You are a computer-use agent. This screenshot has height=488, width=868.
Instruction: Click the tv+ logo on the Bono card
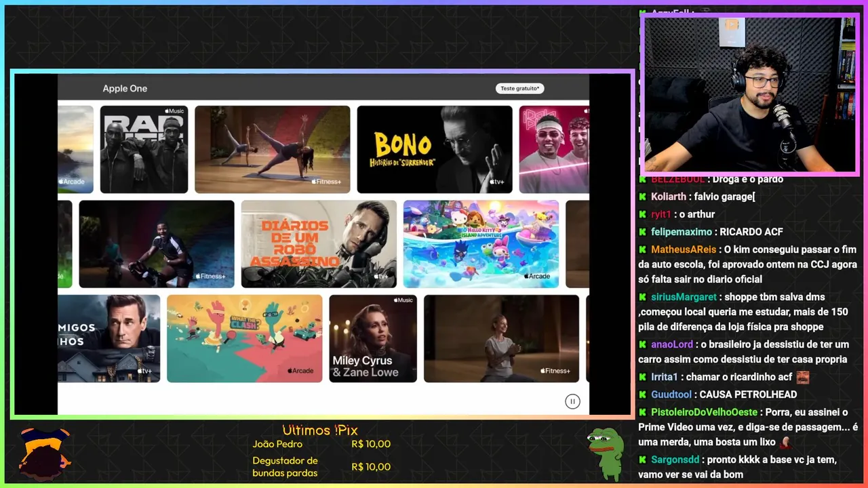coord(497,182)
